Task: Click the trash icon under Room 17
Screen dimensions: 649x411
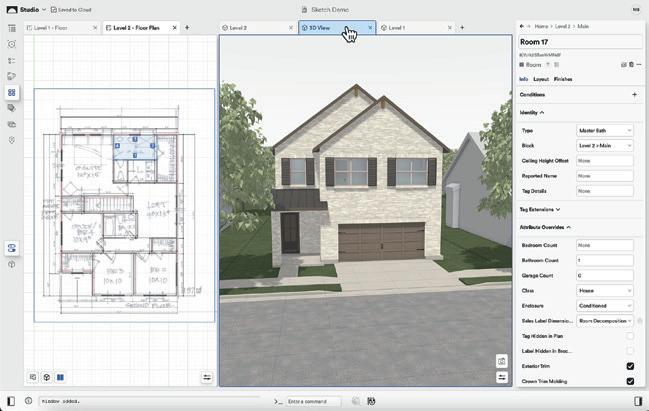Action: click(631, 65)
